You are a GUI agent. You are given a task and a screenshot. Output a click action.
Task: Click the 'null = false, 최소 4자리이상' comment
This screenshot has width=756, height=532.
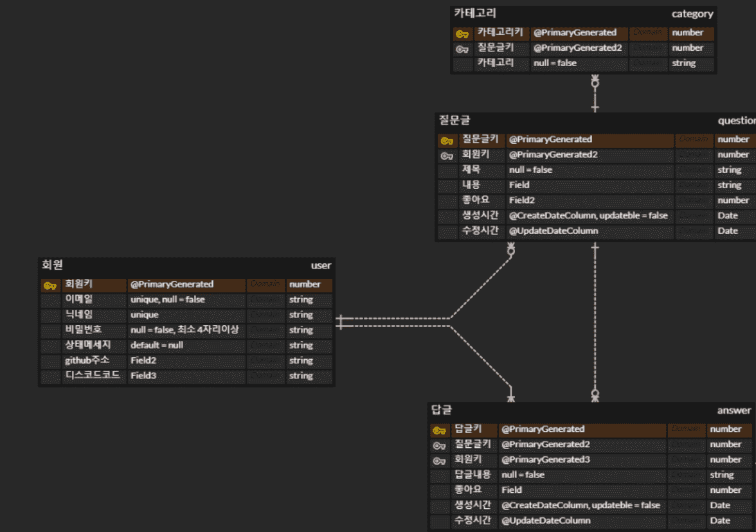(x=184, y=330)
